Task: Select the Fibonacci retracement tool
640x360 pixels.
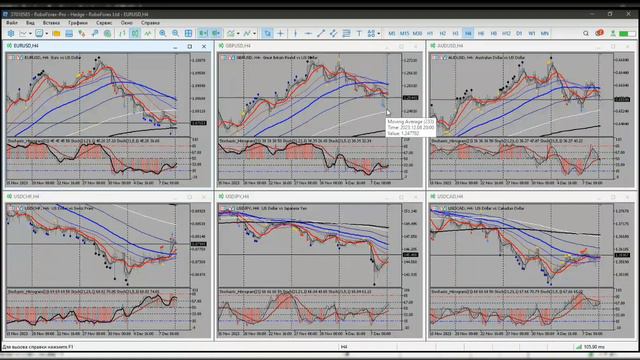Action: [x=346, y=33]
